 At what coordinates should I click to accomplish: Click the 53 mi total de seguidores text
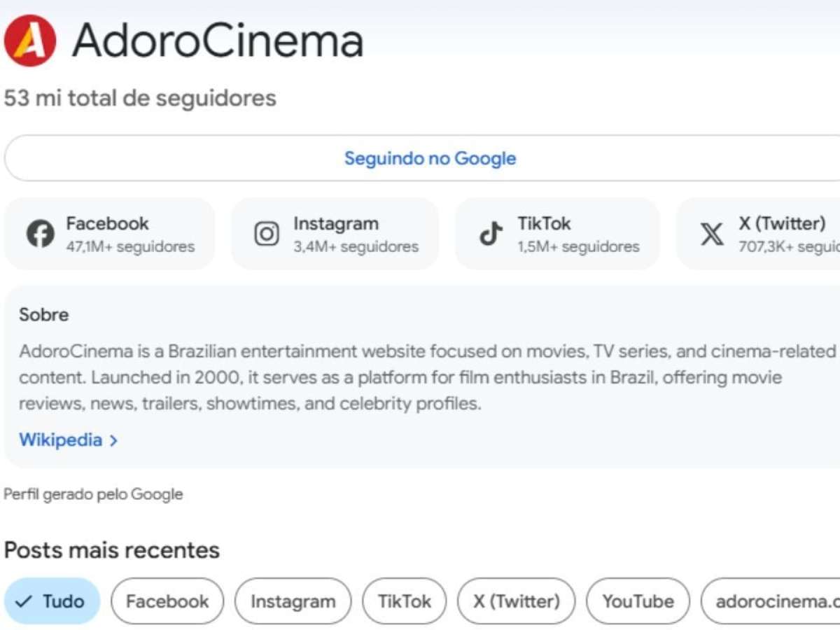[x=140, y=98]
